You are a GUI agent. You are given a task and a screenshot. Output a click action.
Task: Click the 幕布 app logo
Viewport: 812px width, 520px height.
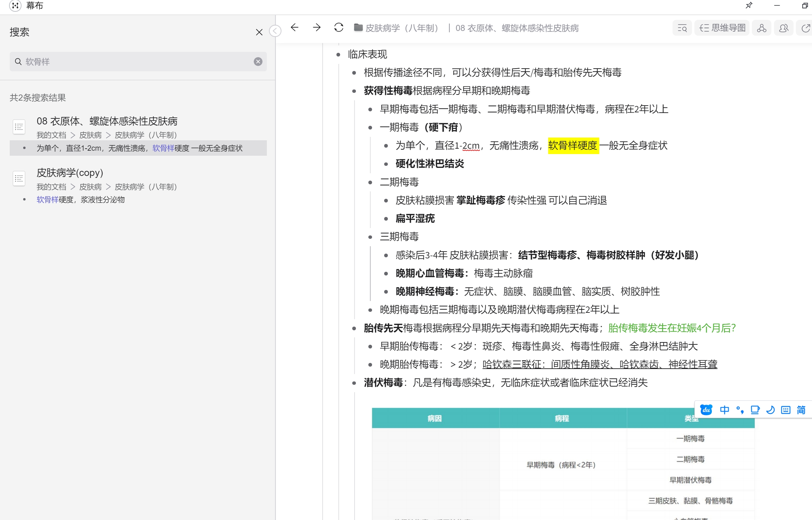15,6
